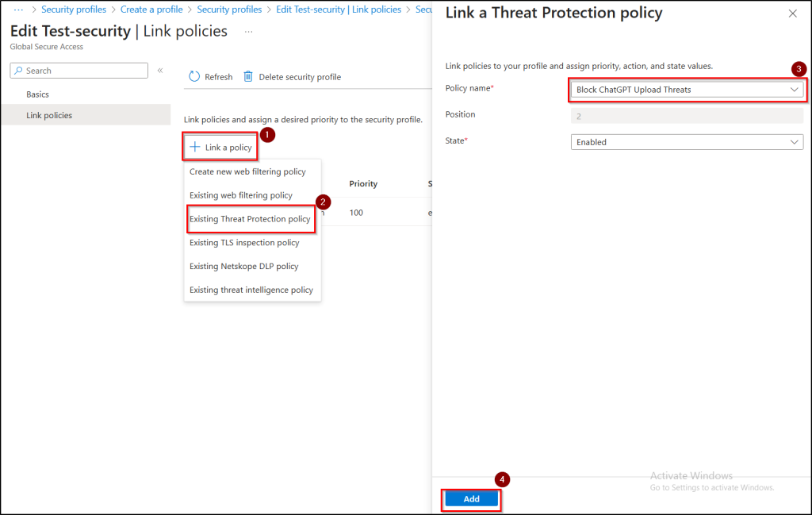This screenshot has height=515, width=812.
Task: Click Create a profile breadcrumb link
Action: [151, 10]
